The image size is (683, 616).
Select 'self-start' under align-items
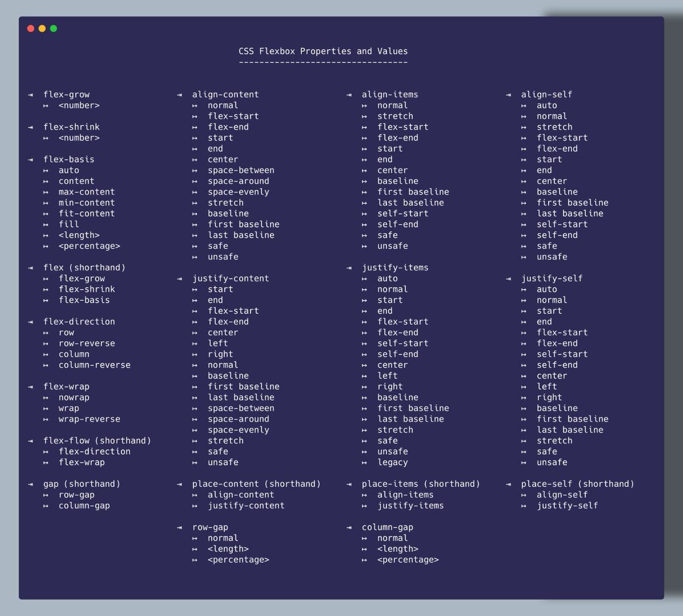403,213
